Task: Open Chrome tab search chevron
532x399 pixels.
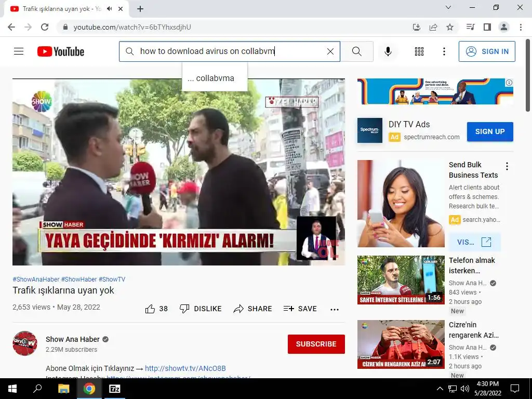Action: click(x=448, y=7)
